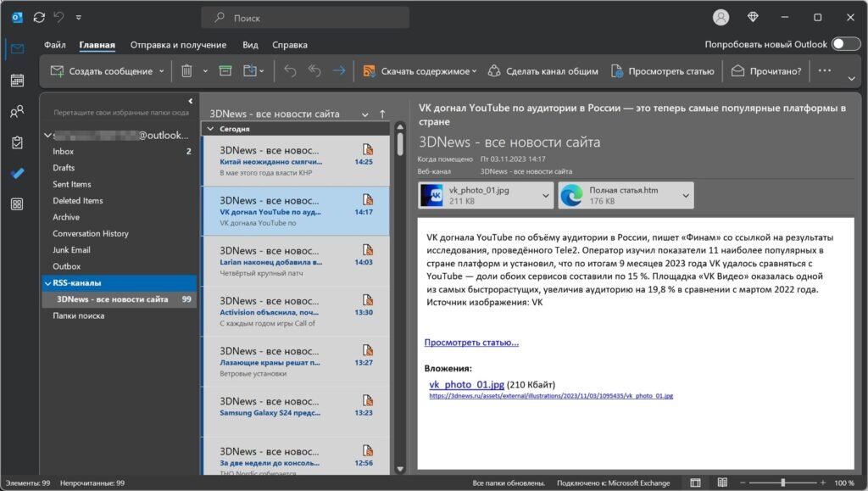This screenshot has height=491, width=868.
Task: Open the Файл menu
Action: point(55,45)
